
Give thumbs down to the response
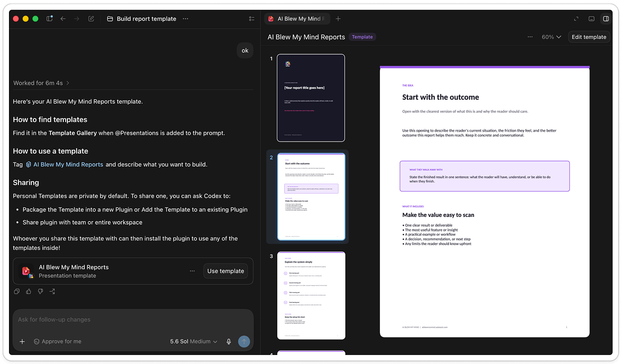[x=40, y=292]
